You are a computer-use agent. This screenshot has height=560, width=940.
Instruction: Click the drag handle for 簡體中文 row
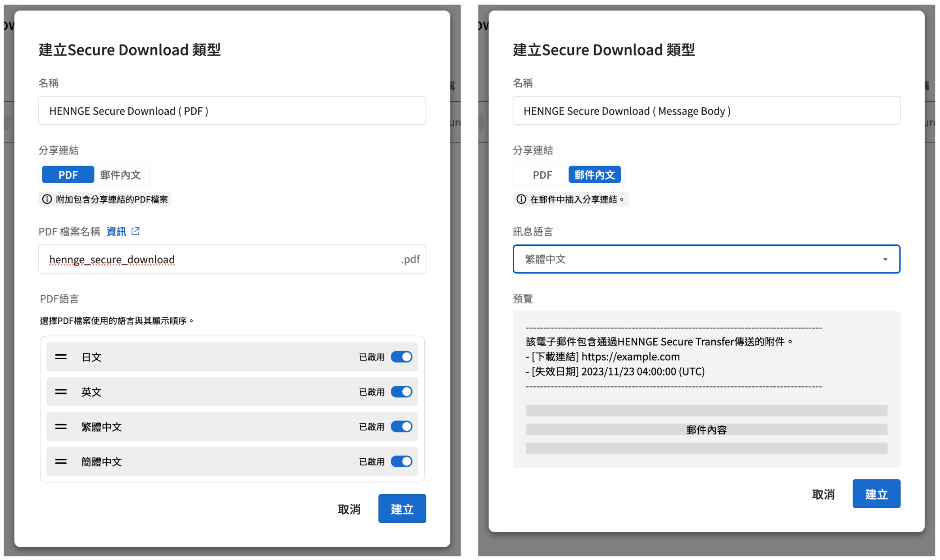[x=61, y=461]
